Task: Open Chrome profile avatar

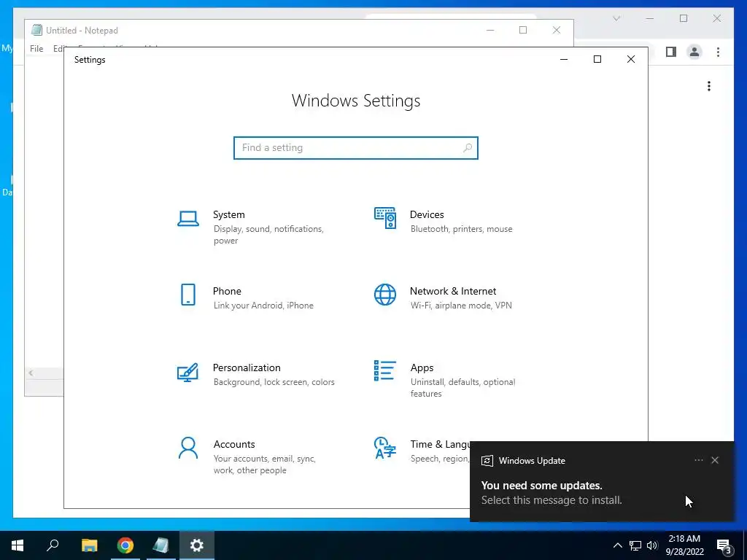Action: [694, 52]
